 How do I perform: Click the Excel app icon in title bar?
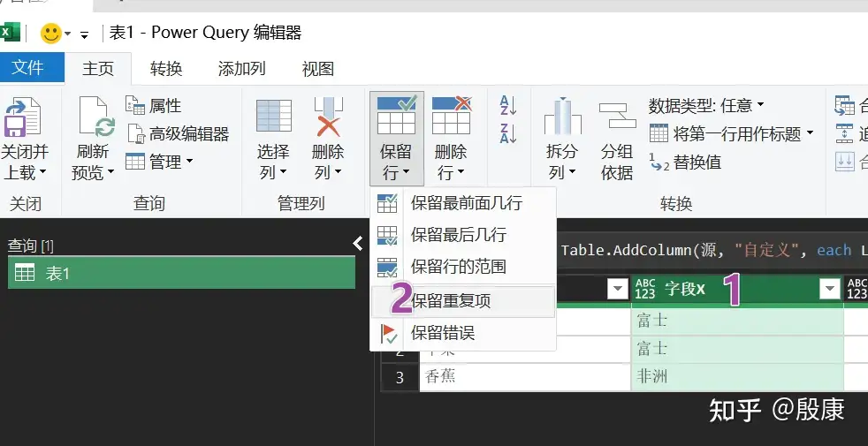10,33
